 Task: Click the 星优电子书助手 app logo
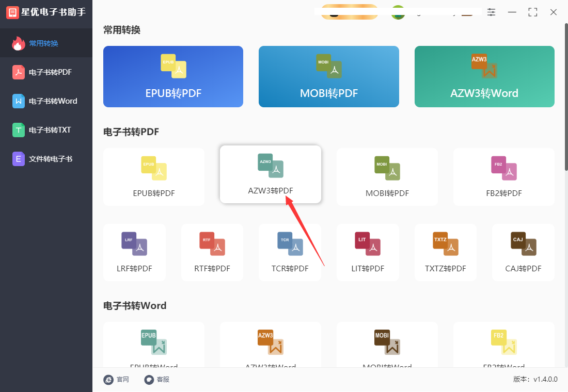click(12, 12)
